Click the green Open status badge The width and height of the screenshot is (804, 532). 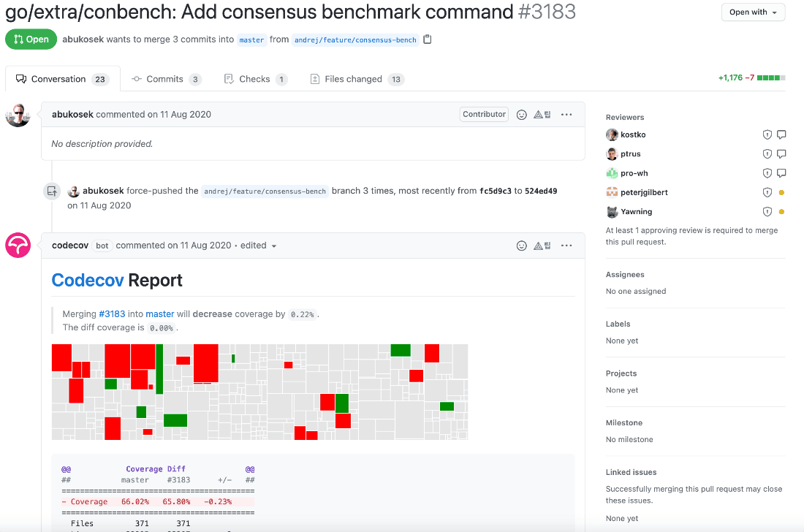coord(31,39)
